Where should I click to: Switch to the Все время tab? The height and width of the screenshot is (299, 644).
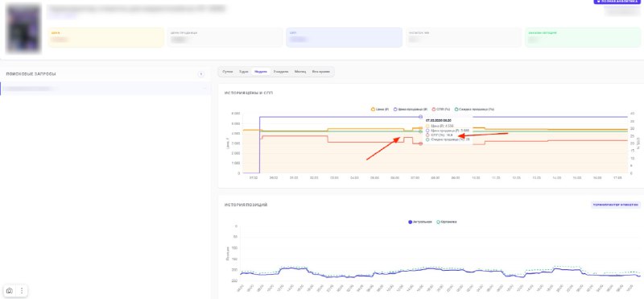(x=320, y=72)
